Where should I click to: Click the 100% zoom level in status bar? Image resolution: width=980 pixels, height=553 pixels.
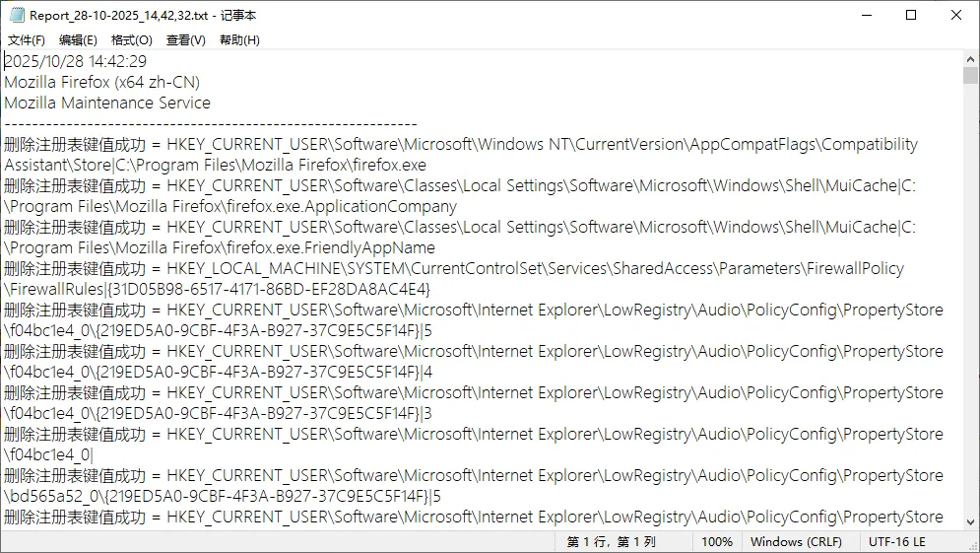(x=716, y=541)
